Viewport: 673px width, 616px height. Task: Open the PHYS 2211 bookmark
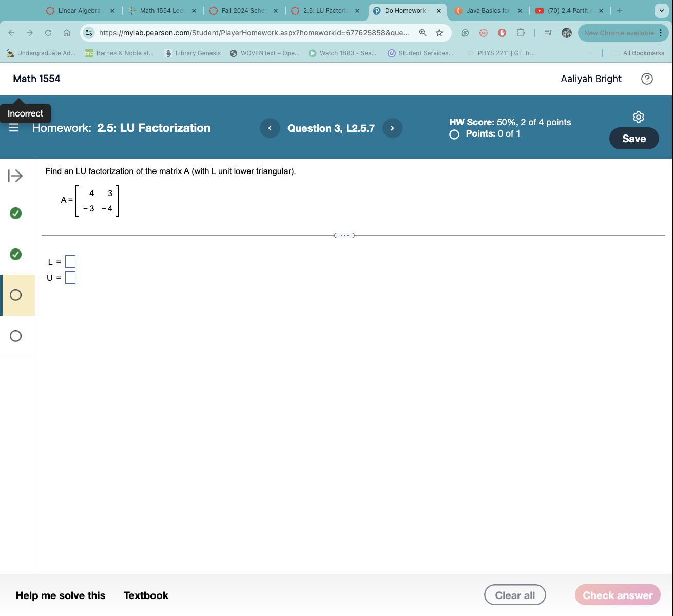pos(501,53)
